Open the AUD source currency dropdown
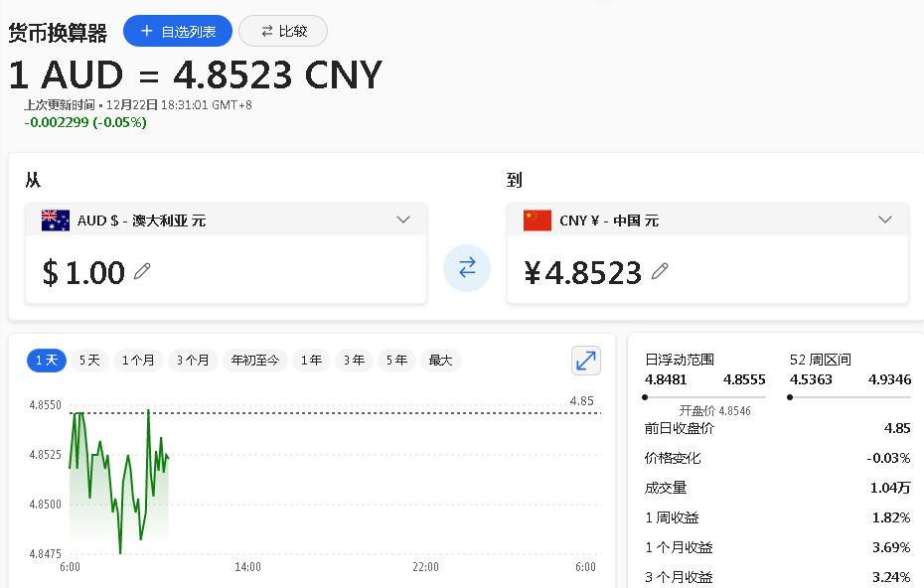This screenshot has width=924, height=588. click(402, 220)
